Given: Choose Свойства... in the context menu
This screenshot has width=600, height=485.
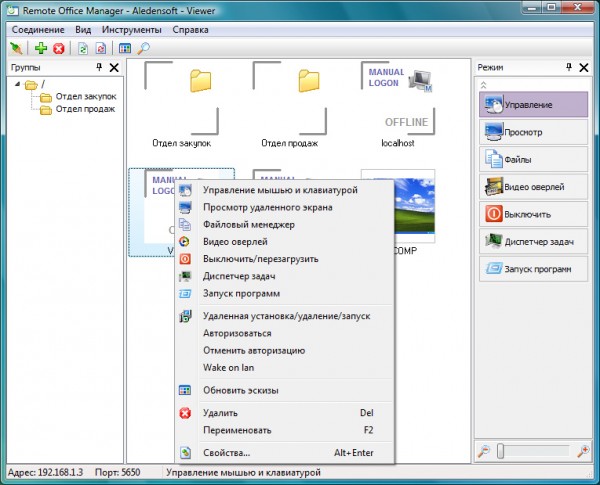Looking at the screenshot, I should pyautogui.click(x=227, y=452).
